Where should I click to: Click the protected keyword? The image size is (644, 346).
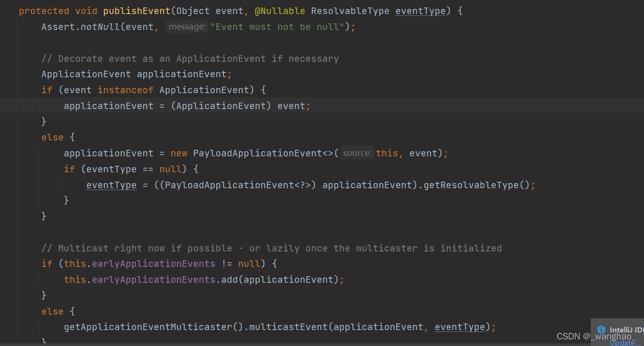[44, 11]
